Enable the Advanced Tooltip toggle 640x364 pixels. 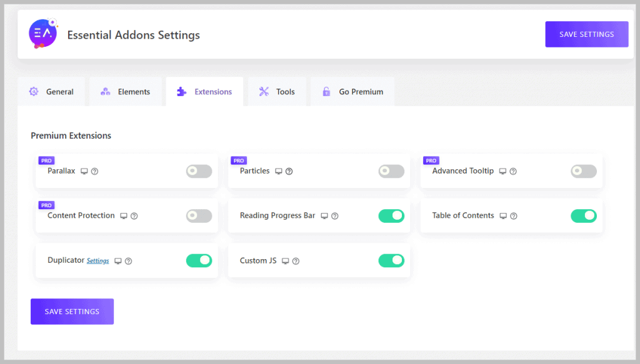click(x=584, y=171)
